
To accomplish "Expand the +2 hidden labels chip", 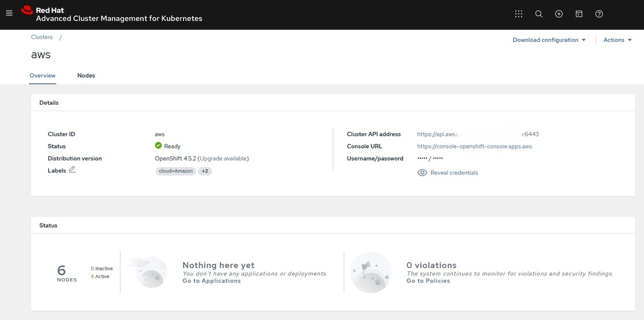I will tap(205, 171).
